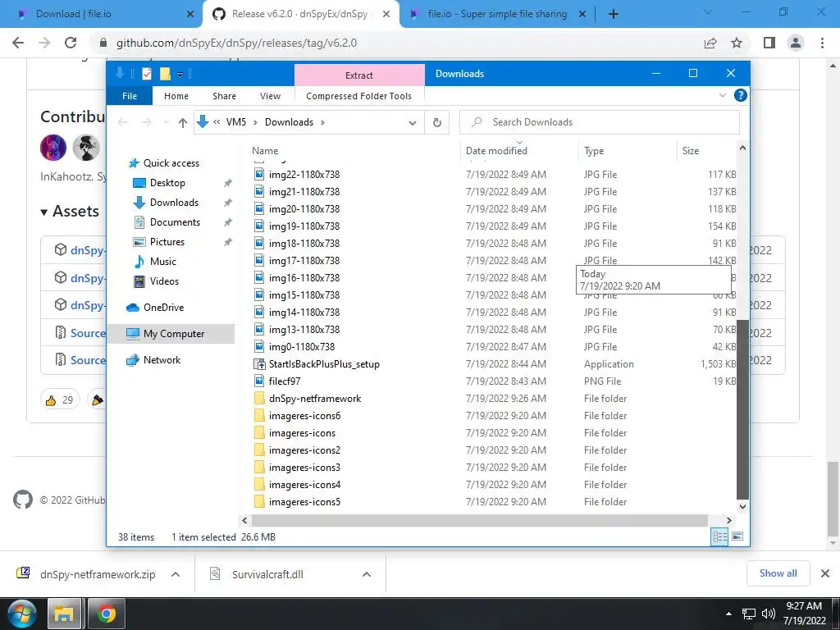Switch to Details view icon in the status bar
Screen dimensions: 840x630
[x=719, y=536]
